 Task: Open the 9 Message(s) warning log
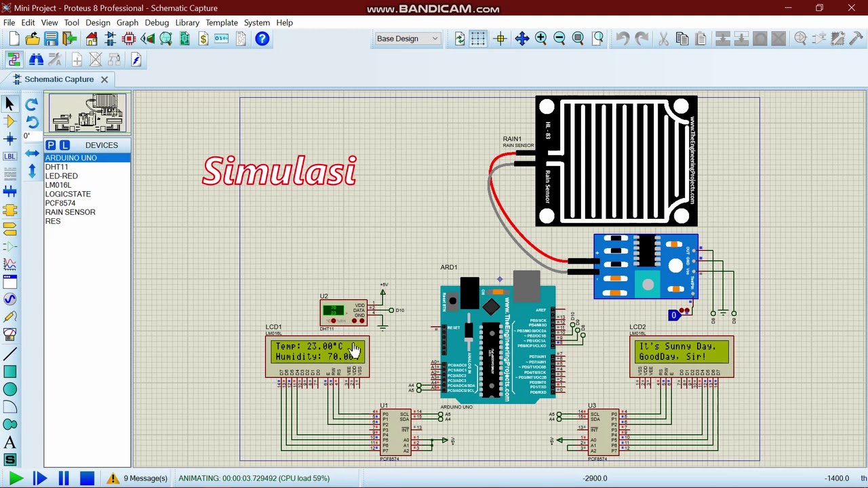click(138, 479)
